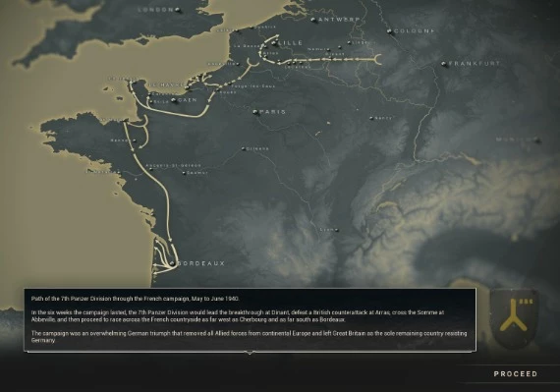Screen dimensions: 560x392
Task: Click the FRANKFURT city marker
Action: click(x=444, y=64)
